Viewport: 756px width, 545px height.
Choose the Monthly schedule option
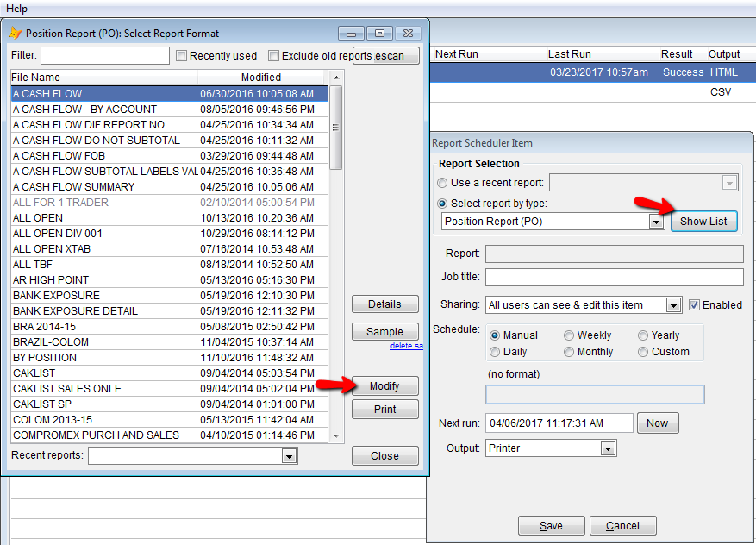[x=569, y=352]
